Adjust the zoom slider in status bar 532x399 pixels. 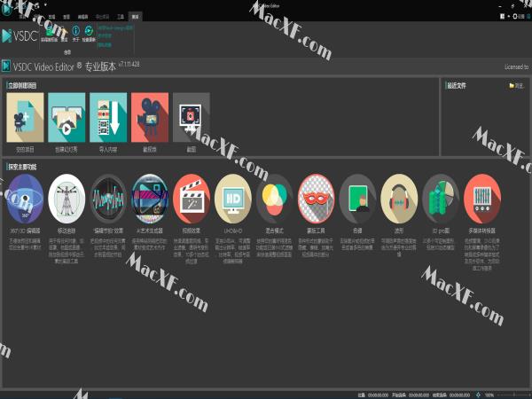pos(513,395)
